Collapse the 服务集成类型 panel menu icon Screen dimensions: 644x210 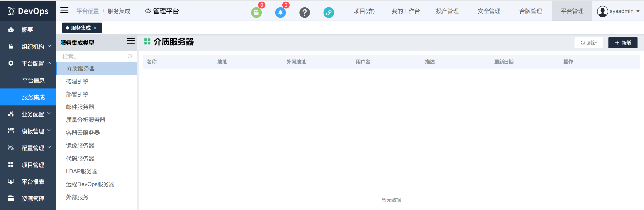click(x=131, y=41)
